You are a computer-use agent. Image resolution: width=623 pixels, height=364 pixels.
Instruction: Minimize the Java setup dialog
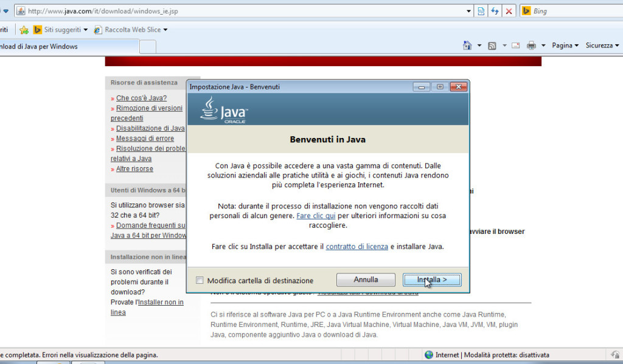(x=421, y=87)
